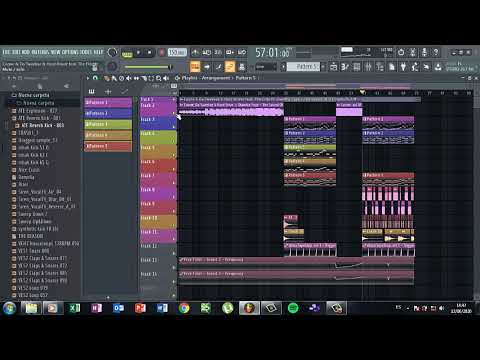Open the Playlist view from the shortcut toolbar

coord(333,67)
